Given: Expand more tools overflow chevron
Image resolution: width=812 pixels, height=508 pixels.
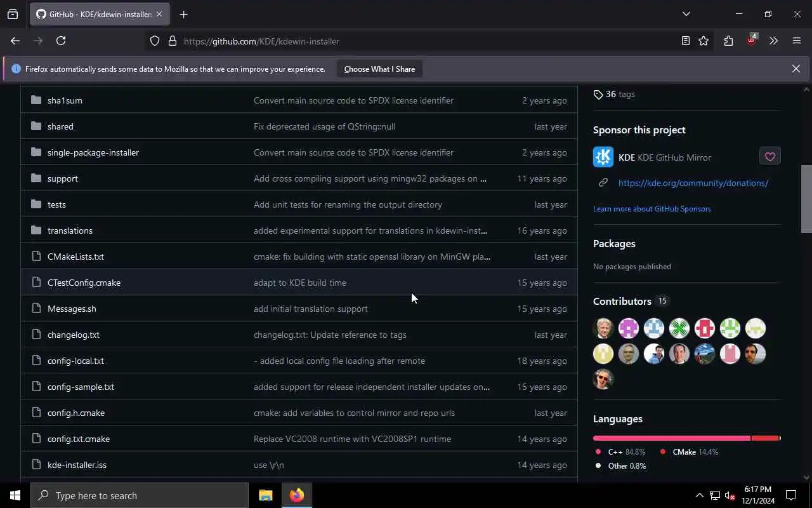Looking at the screenshot, I should pyautogui.click(x=773, y=41).
